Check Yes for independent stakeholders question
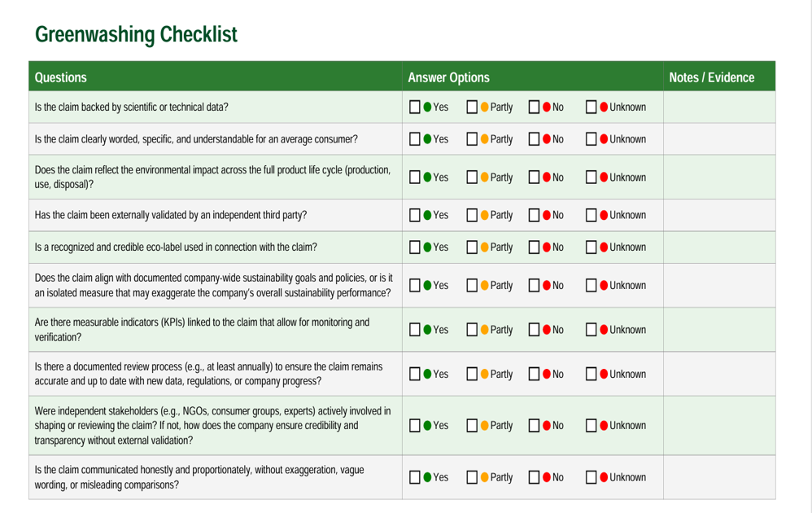Screen dimensions: 812x513 point(414,425)
